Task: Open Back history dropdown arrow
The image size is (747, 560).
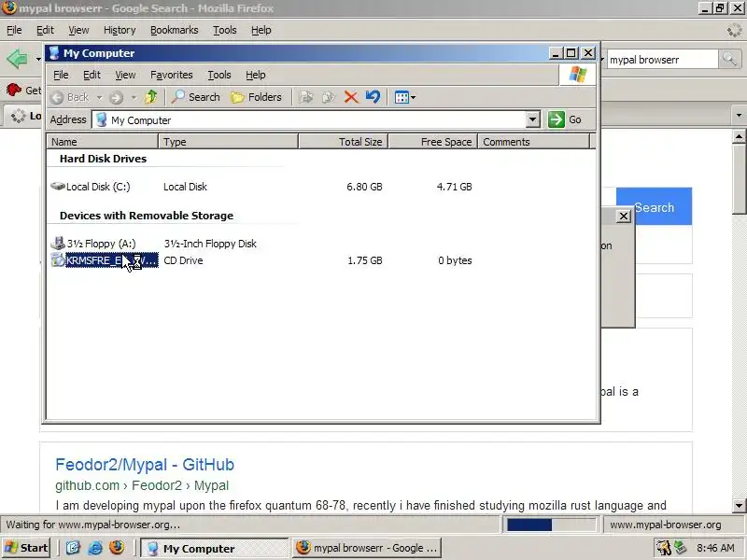Action: pyautogui.click(x=100, y=98)
